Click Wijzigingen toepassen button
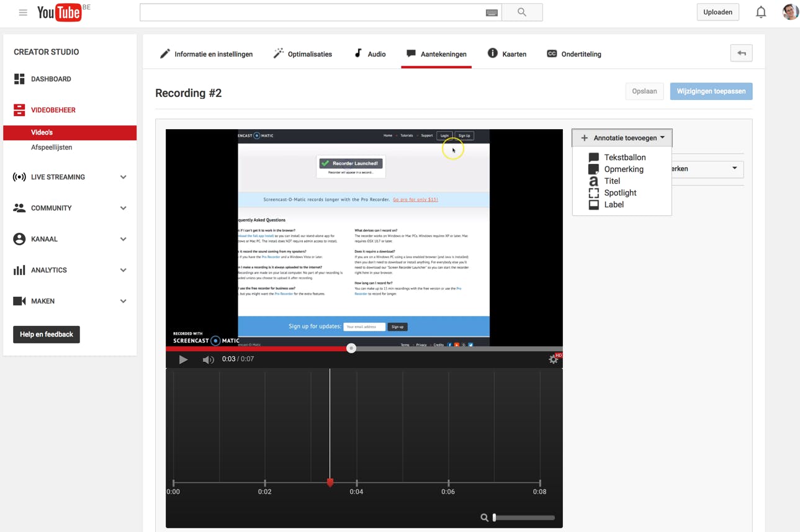 tap(711, 91)
